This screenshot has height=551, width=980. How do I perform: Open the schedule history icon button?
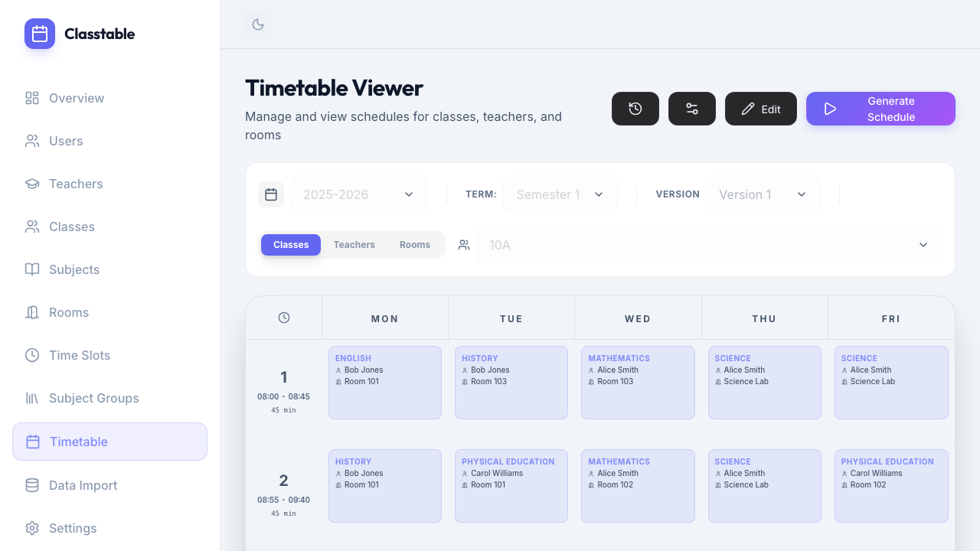pos(635,109)
